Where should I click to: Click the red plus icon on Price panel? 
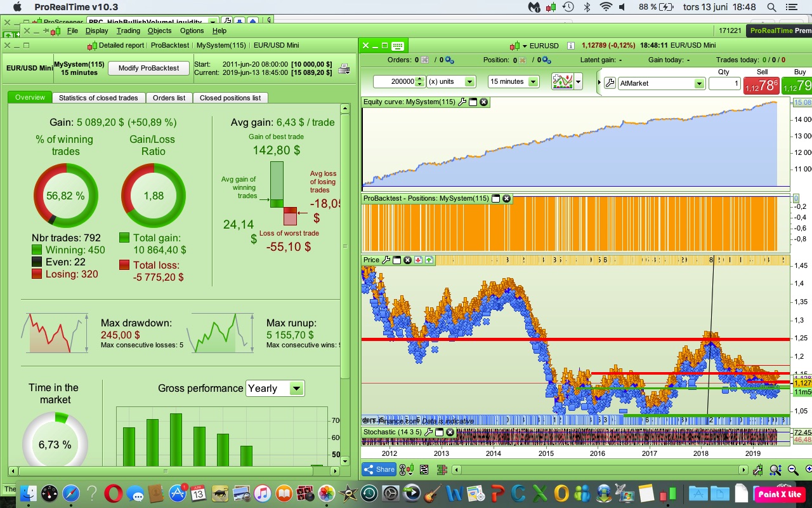[418, 260]
